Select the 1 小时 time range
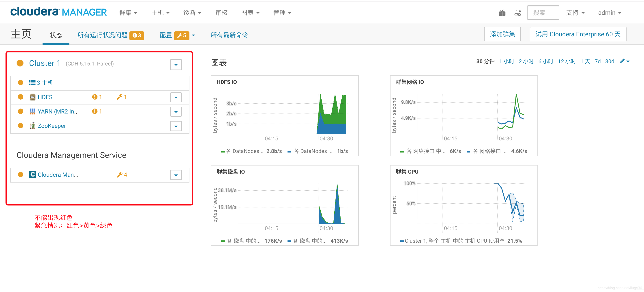The height and width of the screenshot is (292, 644). pos(507,61)
